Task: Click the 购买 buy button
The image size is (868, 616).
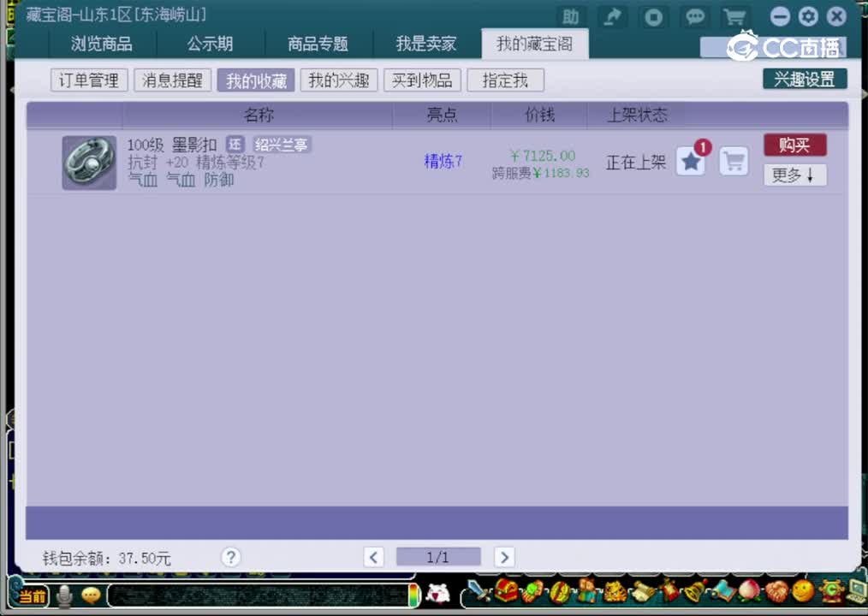Action: 794,145
